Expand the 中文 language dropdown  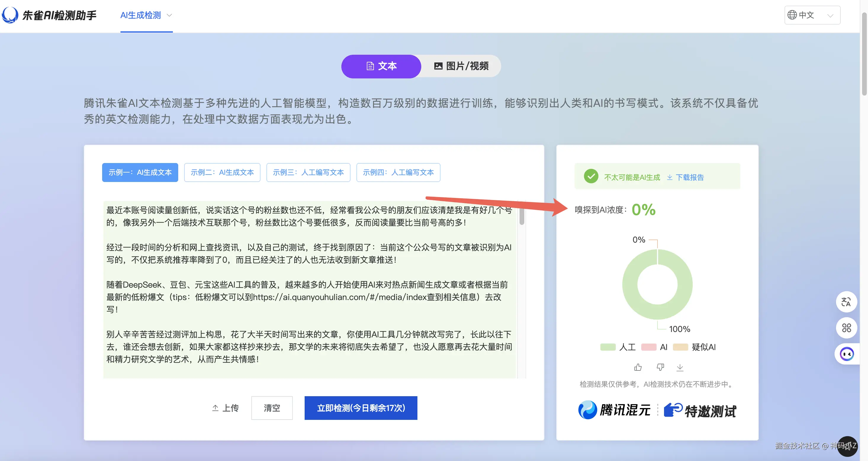pyautogui.click(x=812, y=15)
